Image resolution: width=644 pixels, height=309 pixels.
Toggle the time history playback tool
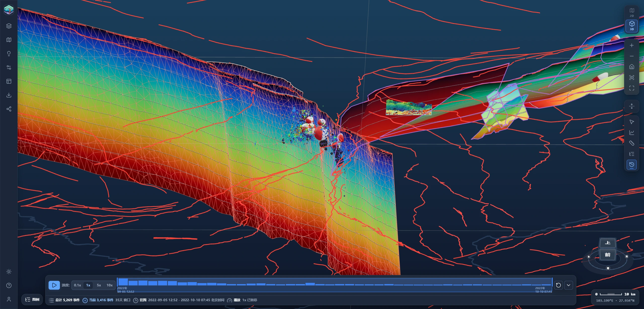pos(632,165)
